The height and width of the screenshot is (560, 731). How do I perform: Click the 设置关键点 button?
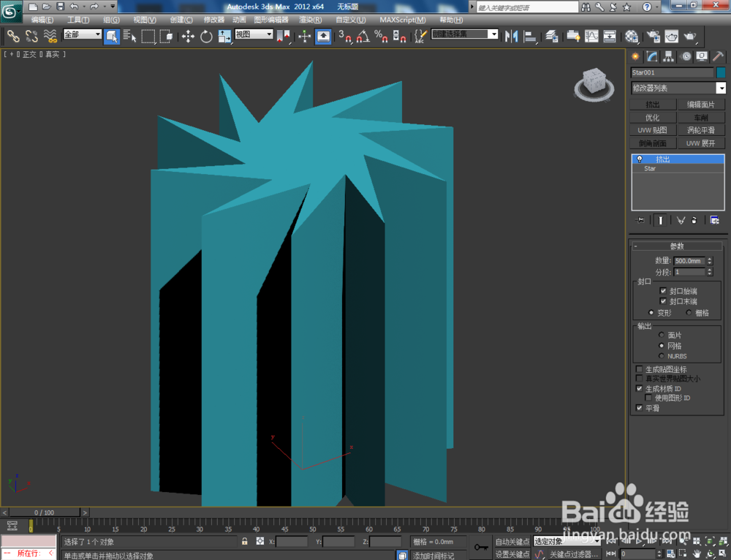pyautogui.click(x=512, y=554)
